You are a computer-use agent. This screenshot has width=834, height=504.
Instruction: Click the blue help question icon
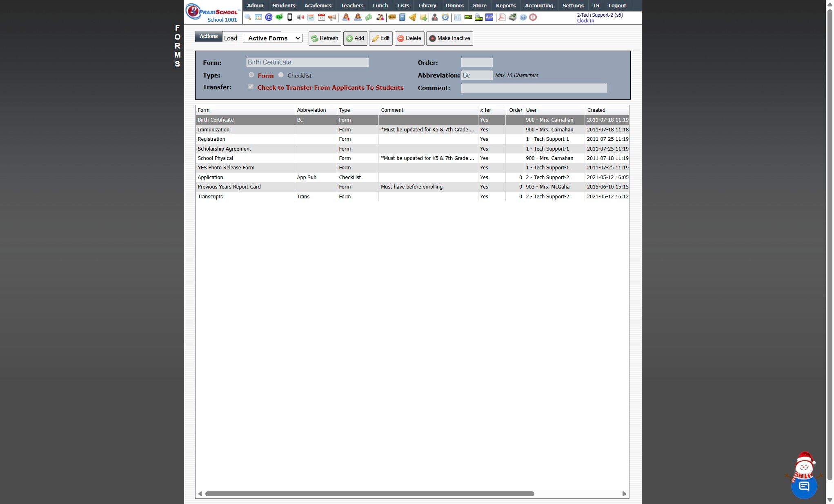point(523,17)
